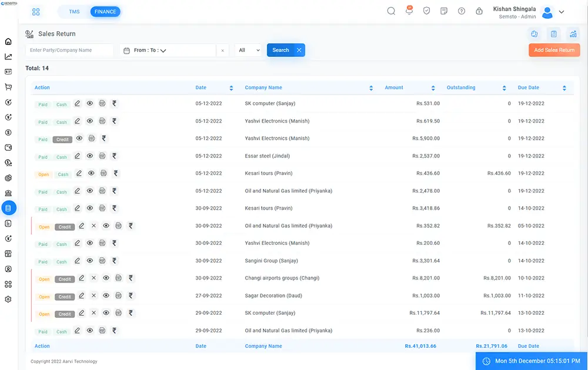Click the bar chart icon above Add Sales Return
This screenshot has width=588, height=370.
[573, 34]
